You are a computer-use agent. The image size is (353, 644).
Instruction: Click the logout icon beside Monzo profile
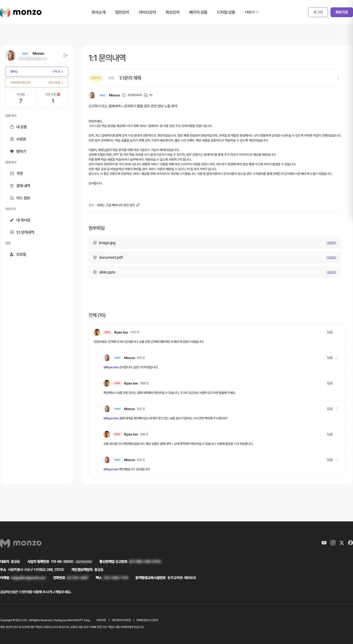(65, 55)
